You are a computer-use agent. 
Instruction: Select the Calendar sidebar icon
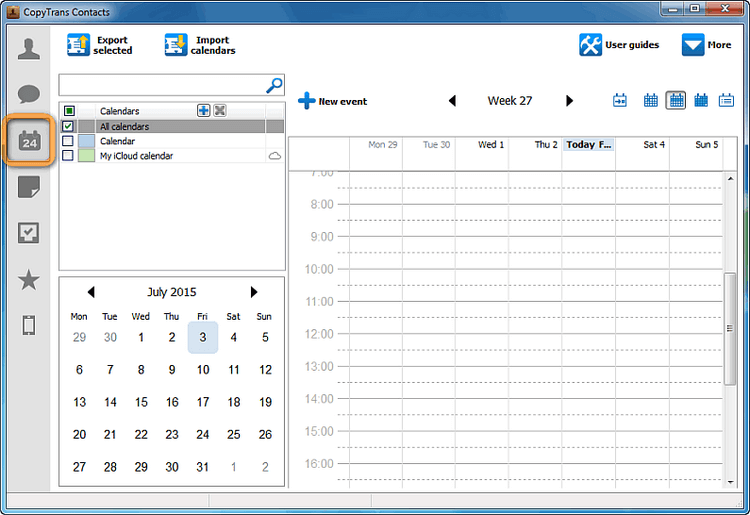click(x=29, y=141)
